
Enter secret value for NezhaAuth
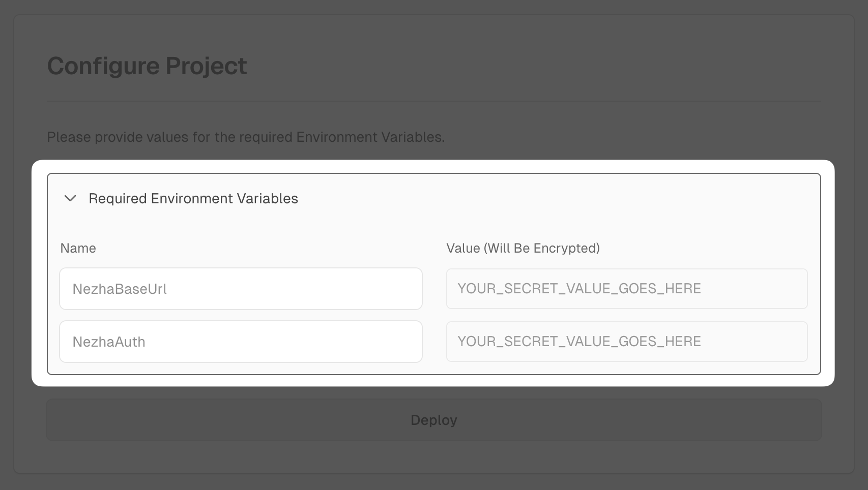tap(626, 342)
